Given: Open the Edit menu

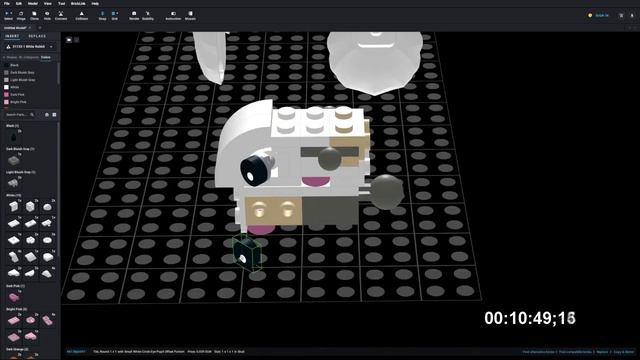Looking at the screenshot, I should (19, 3).
